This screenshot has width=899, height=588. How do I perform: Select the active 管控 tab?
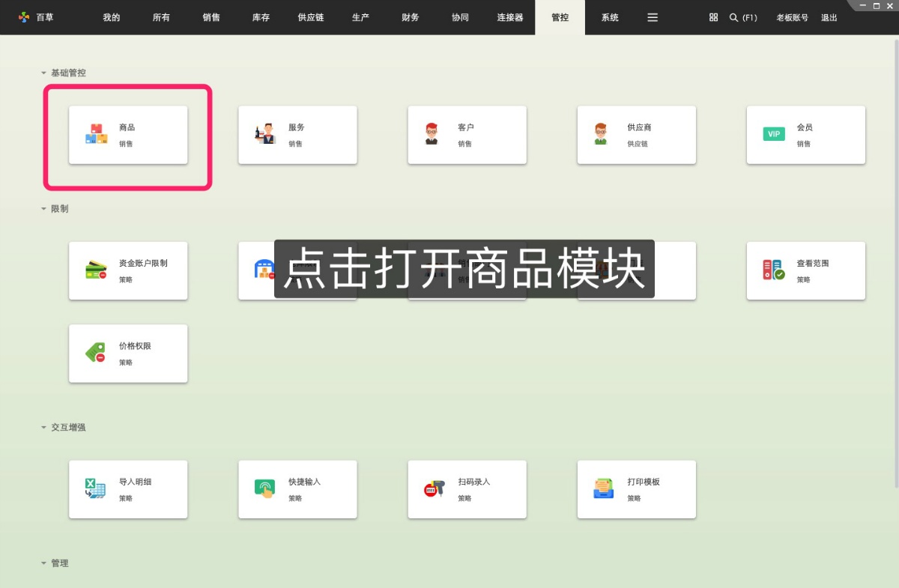coord(560,17)
